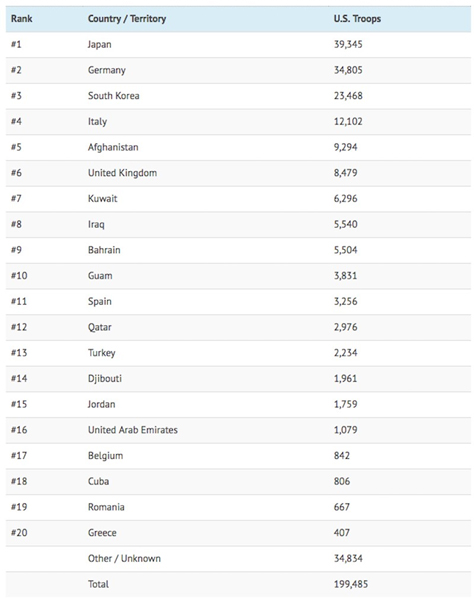Select the Total value 199,485
This screenshot has width=474, height=603.
click(x=351, y=584)
